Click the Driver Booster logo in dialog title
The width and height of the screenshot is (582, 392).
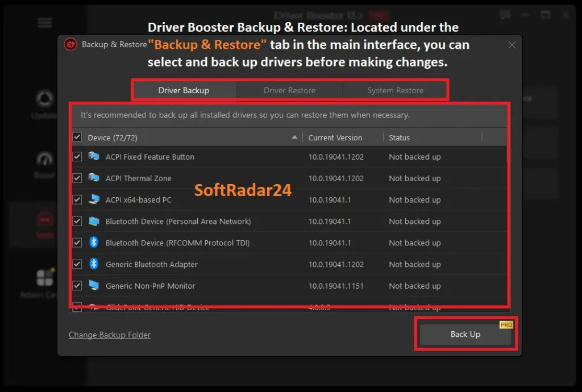pyautogui.click(x=70, y=44)
